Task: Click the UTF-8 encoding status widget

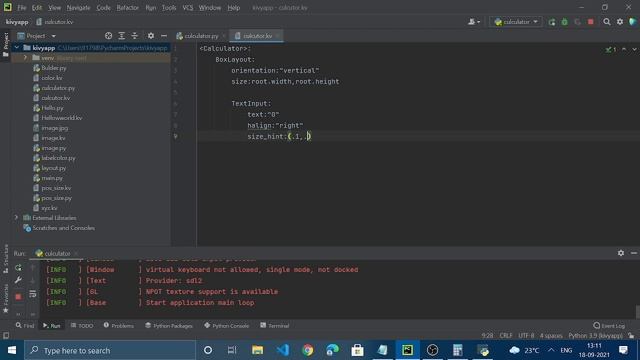Action: 526,336
